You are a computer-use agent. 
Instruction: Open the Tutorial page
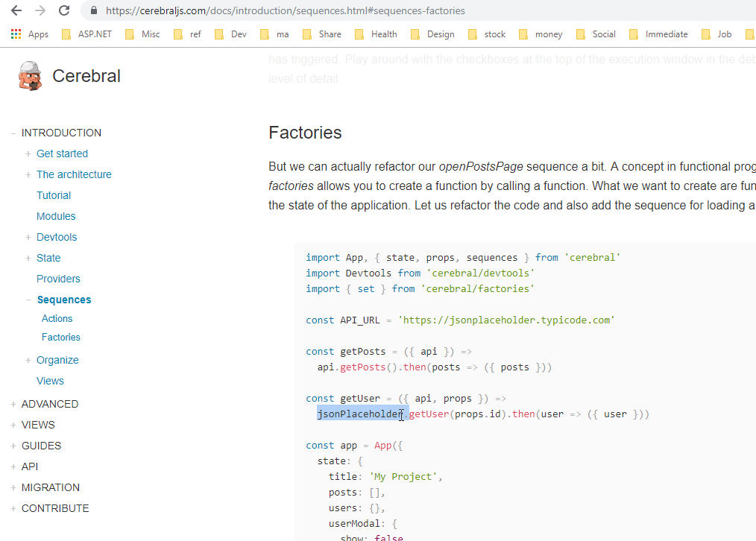pyautogui.click(x=53, y=194)
